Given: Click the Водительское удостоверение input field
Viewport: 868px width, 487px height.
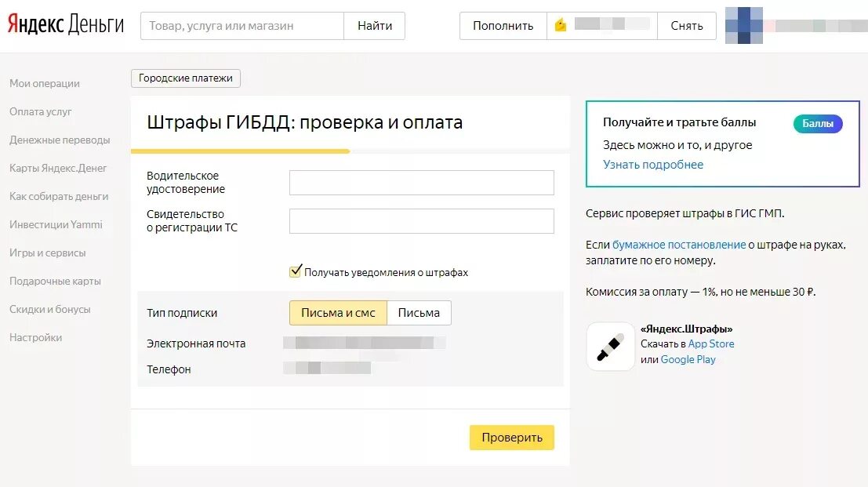Looking at the screenshot, I should point(421,183).
